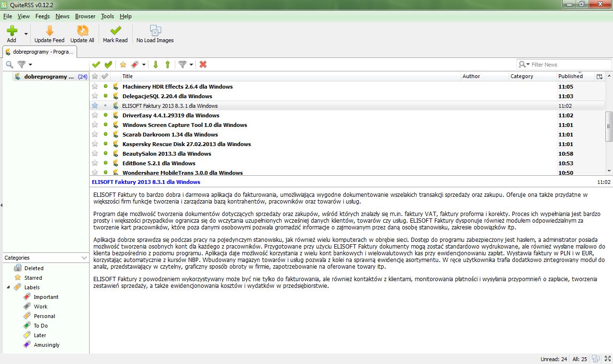Open the Help menu
613x364 pixels.
(125, 16)
